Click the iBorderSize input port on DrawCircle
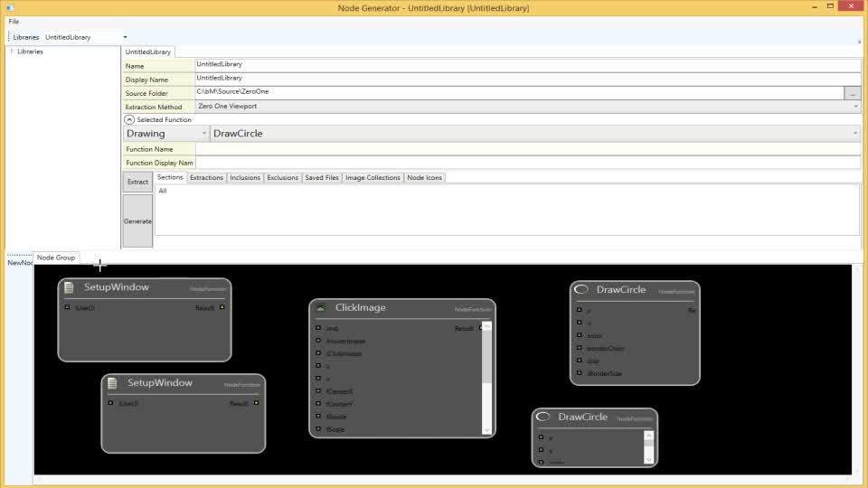 tap(579, 373)
